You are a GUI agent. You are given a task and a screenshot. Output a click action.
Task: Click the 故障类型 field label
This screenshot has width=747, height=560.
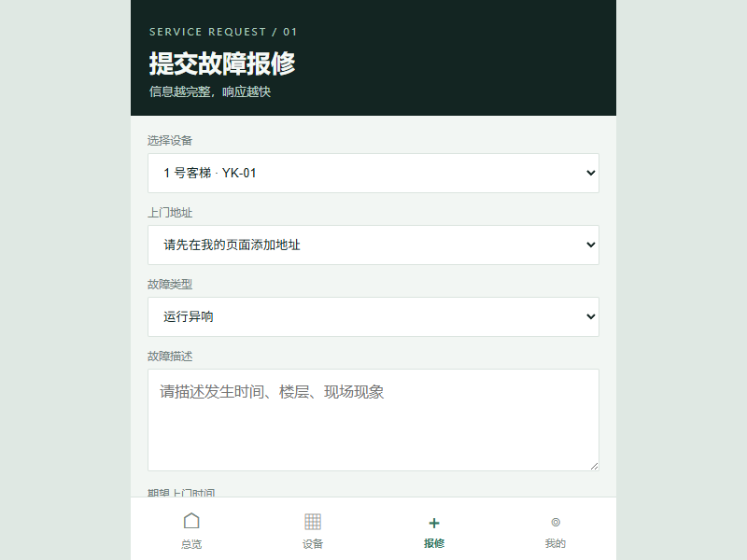coord(170,285)
